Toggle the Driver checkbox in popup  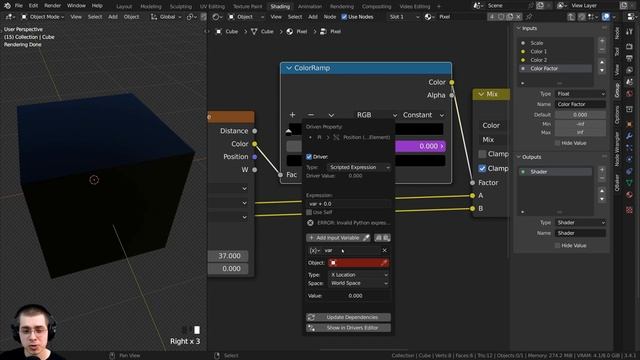pos(309,157)
